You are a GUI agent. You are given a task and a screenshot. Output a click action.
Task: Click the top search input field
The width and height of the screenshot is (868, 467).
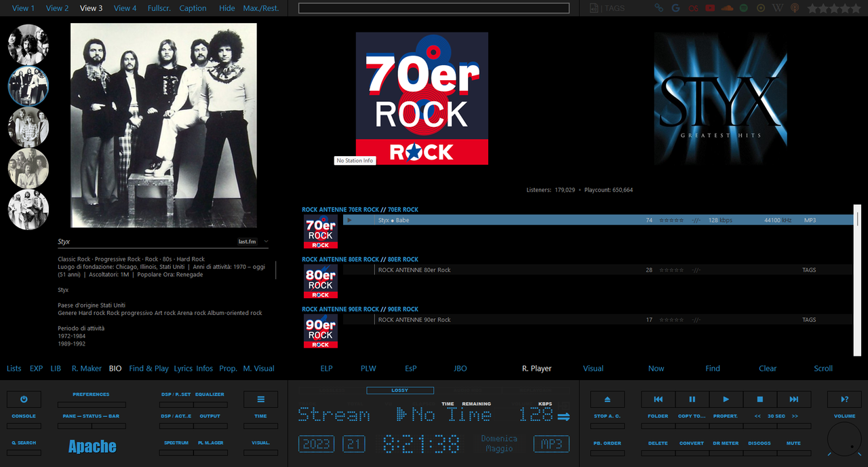click(x=434, y=8)
